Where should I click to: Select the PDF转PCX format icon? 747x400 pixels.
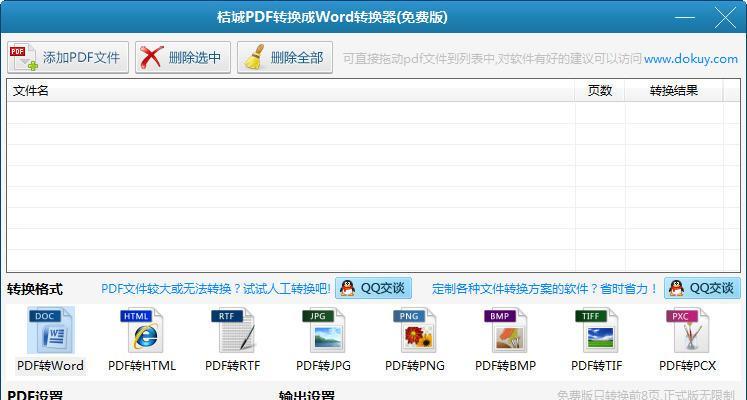click(687, 330)
